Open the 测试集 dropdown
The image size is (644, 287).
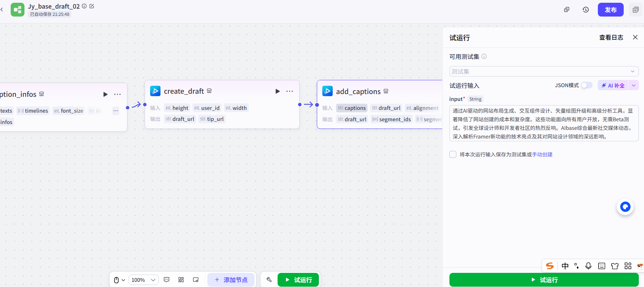[544, 71]
